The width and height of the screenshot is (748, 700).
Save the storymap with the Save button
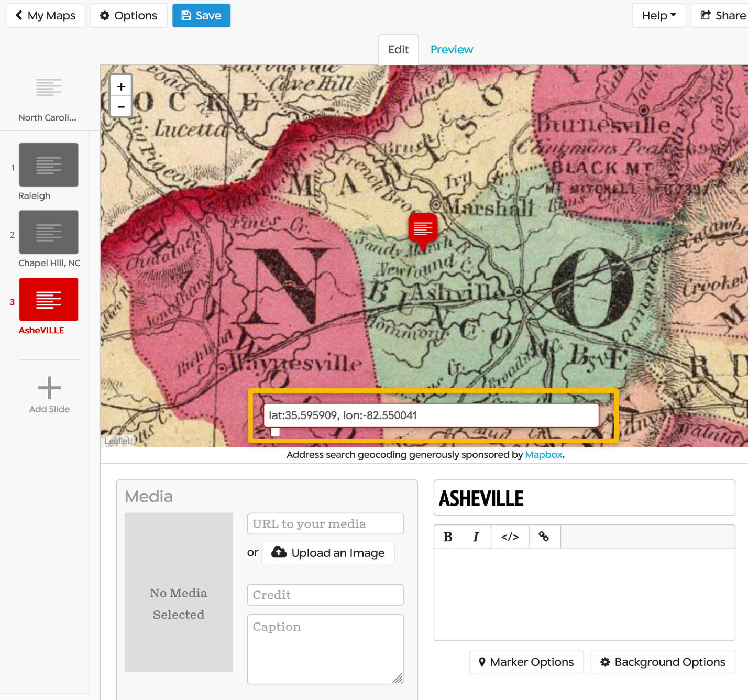pyautogui.click(x=201, y=15)
